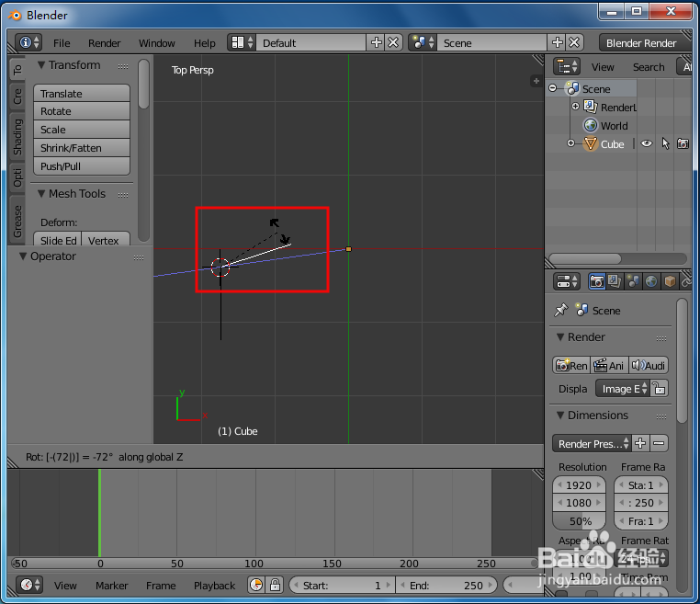The image size is (700, 604).
Task: Click the Push/Pull button
Action: pos(82,165)
